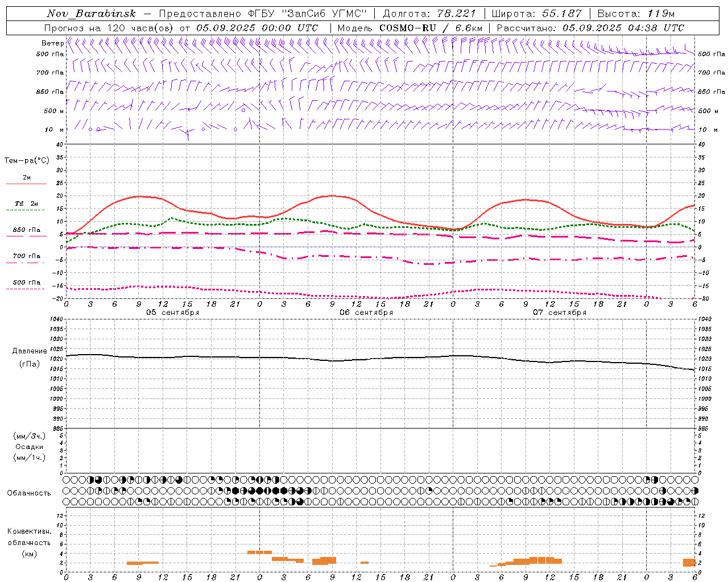Click the '(мм/3ч.)' precipitation unit label
This screenshot has height=582, width=728.
[30, 436]
